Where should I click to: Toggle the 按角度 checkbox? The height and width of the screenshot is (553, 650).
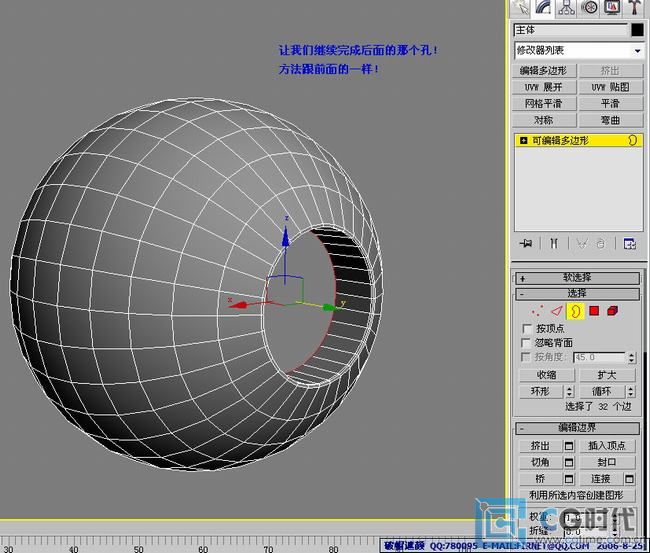coord(526,357)
